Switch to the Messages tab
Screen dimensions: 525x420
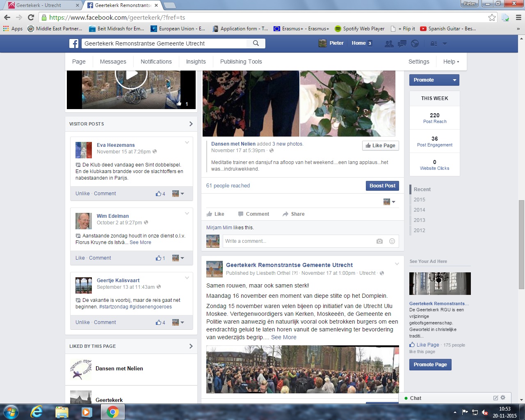(x=113, y=62)
